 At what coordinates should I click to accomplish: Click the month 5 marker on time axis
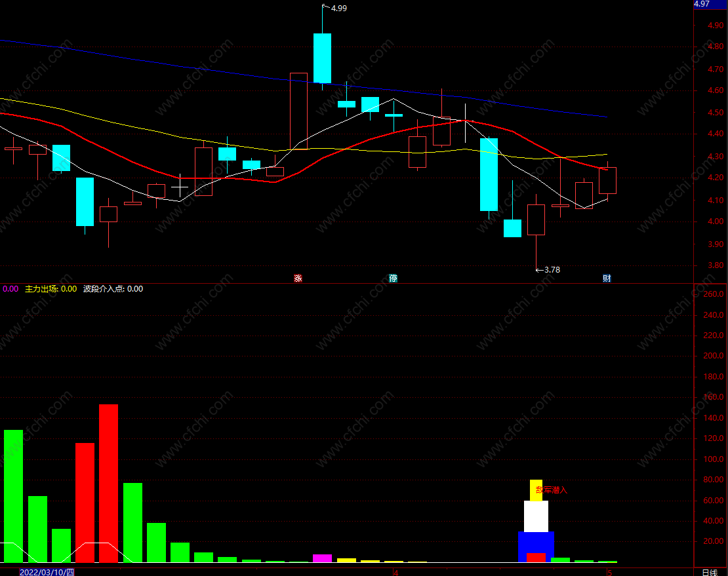pos(609,573)
